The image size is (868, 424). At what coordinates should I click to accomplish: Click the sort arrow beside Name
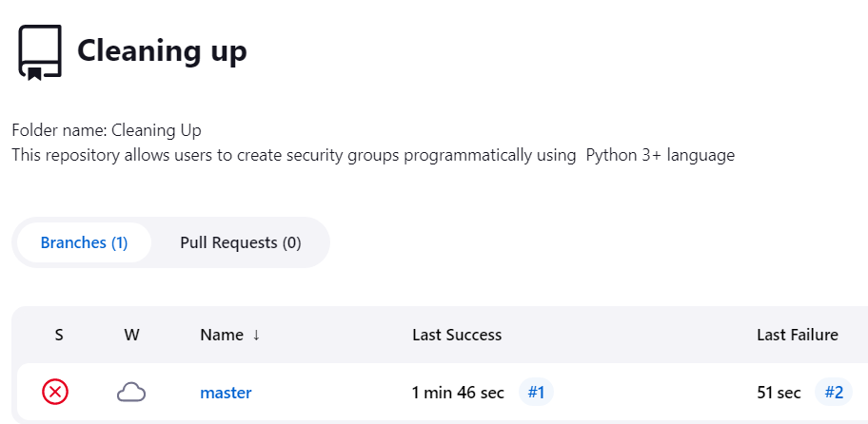(x=255, y=335)
